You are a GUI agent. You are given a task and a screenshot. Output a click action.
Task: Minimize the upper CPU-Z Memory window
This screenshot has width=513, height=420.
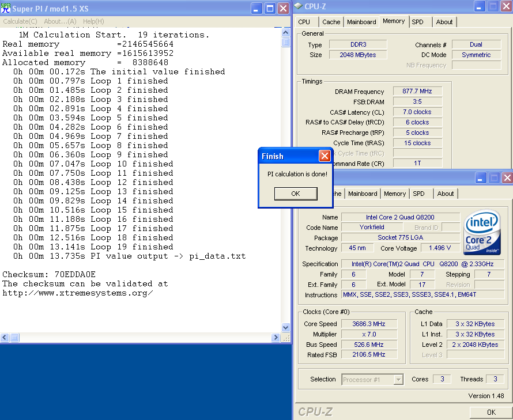478,6
